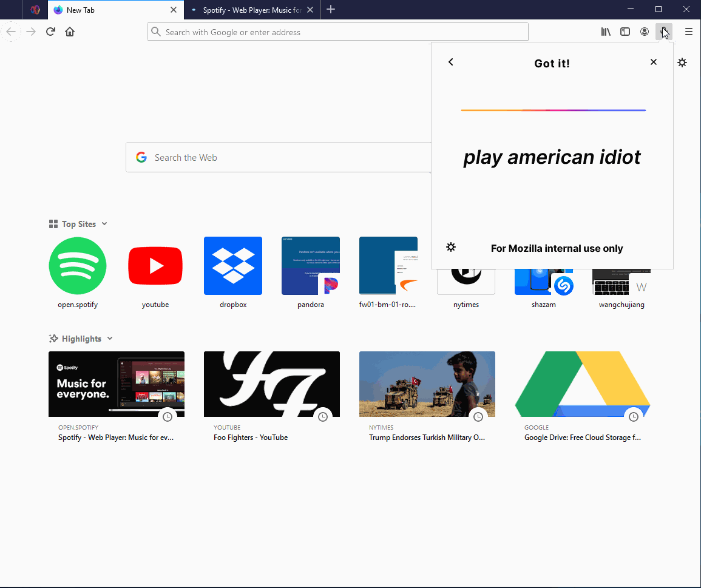Open voice popup settings gear

450,247
